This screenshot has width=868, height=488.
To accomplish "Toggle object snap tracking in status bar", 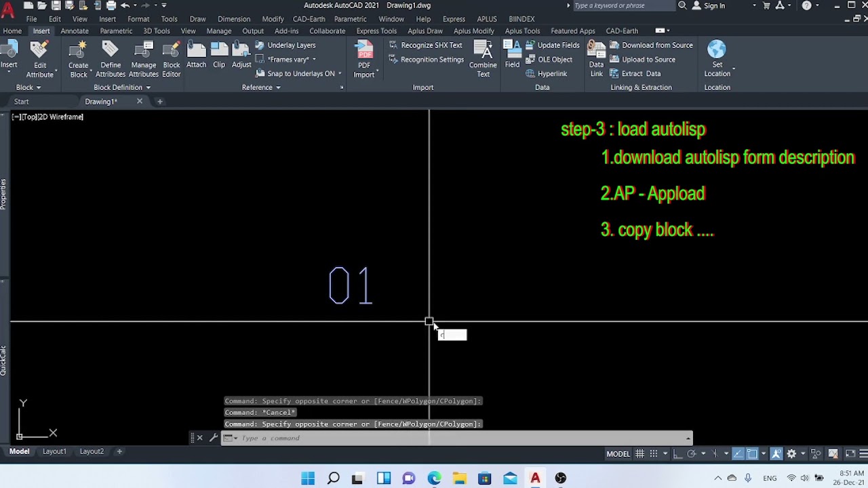I will coord(738,453).
